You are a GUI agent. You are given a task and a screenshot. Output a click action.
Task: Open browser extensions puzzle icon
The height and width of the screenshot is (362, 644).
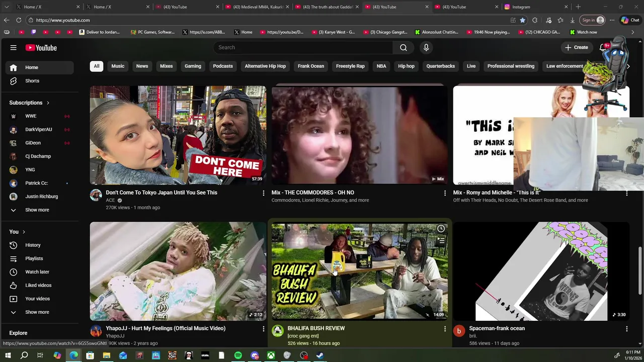[535, 20]
